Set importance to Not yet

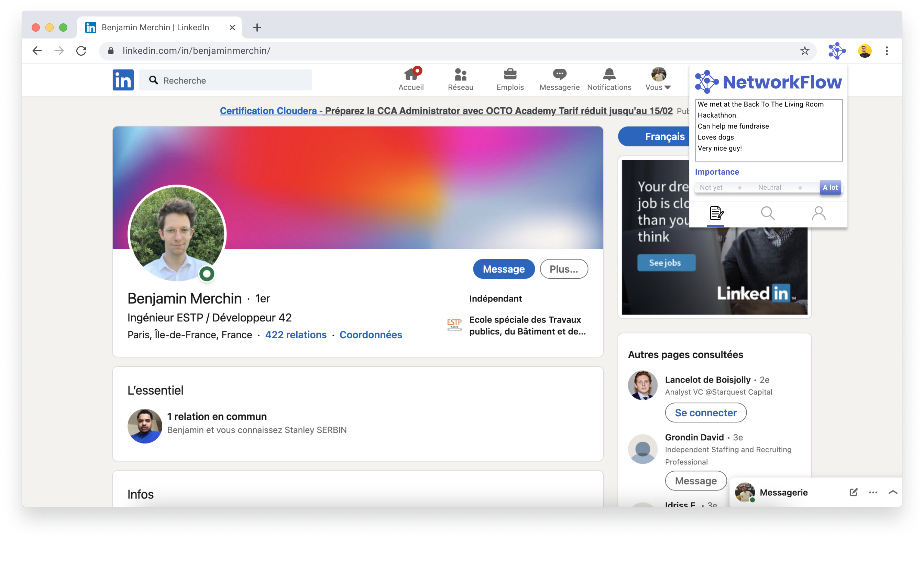tap(711, 187)
